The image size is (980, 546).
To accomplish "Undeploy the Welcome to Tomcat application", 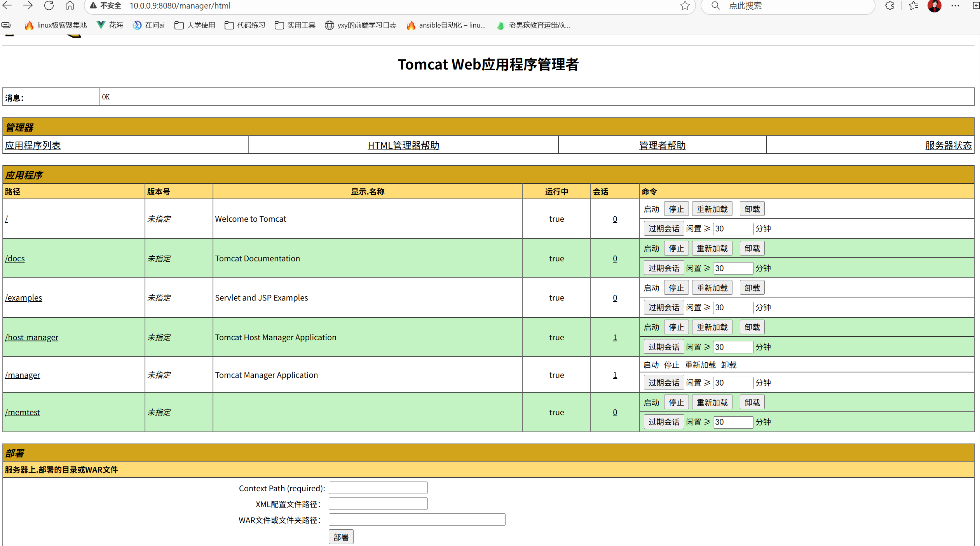I will tap(752, 209).
